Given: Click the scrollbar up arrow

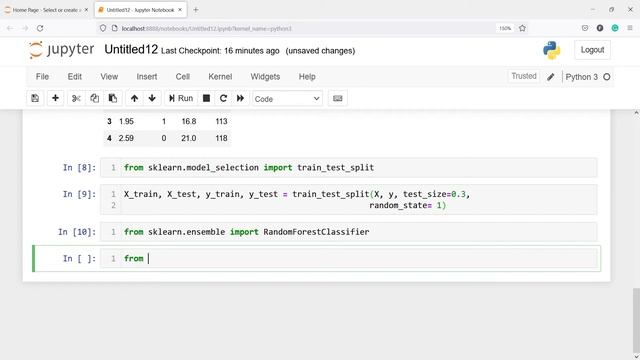Looking at the screenshot, I should tap(636, 113).
